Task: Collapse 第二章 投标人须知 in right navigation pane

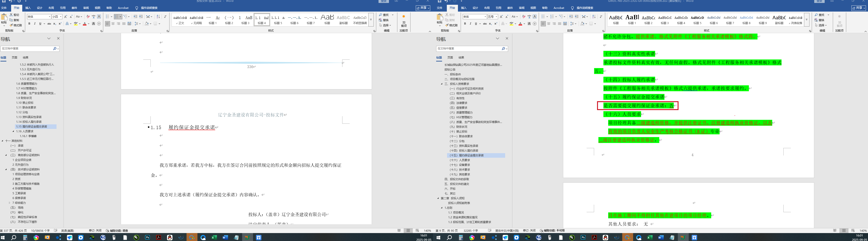Action: [x=438, y=198]
